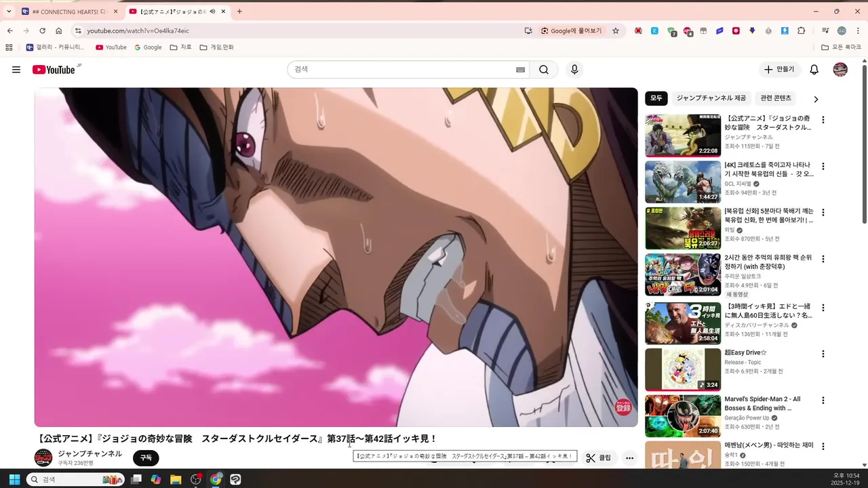Image resolution: width=868 pixels, height=488 pixels.
Task: Click Google에 물어보기 lens button
Action: tap(571, 30)
